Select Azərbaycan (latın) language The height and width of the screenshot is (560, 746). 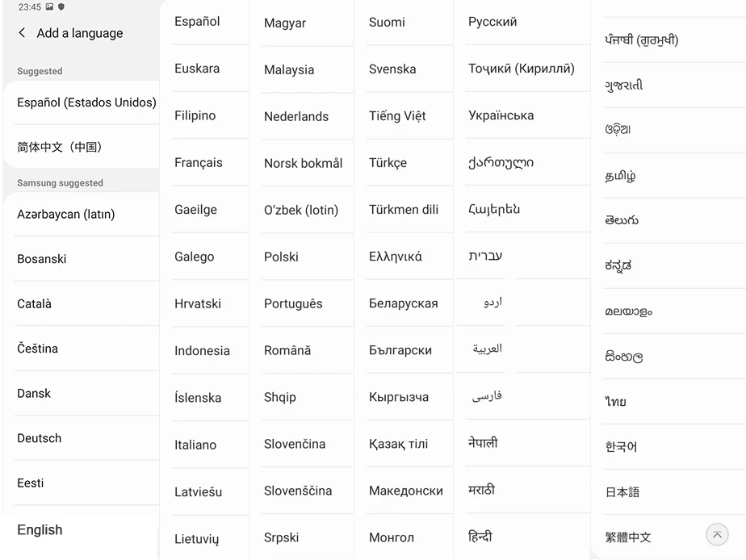click(x=66, y=214)
